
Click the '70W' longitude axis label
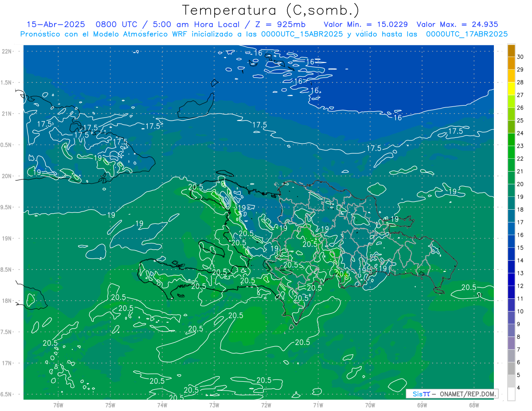click(370, 405)
